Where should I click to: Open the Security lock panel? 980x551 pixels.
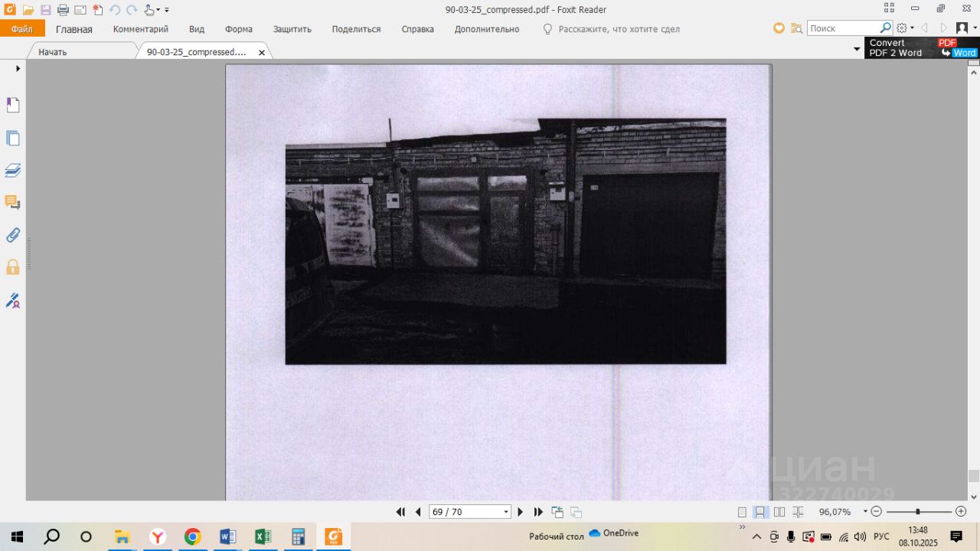(x=13, y=267)
